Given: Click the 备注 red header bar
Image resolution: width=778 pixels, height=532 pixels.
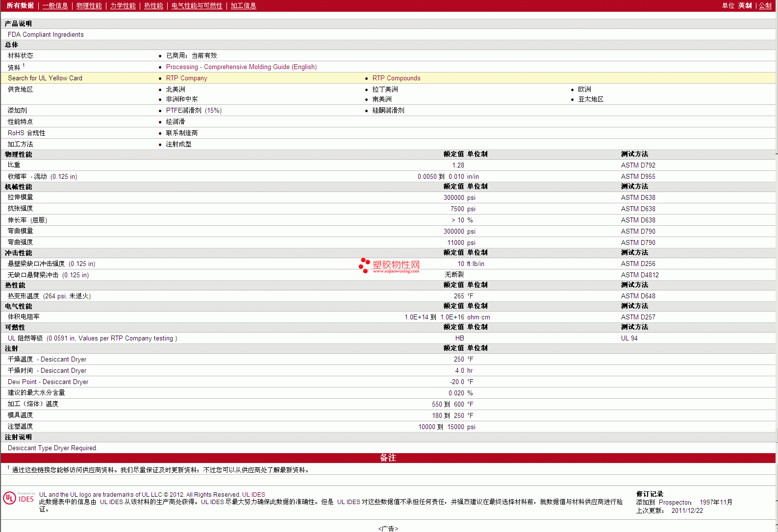Looking at the screenshot, I should click(388, 458).
